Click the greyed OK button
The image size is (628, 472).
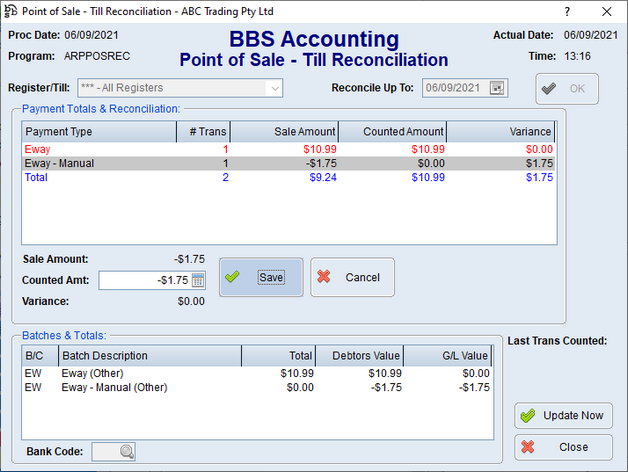[x=567, y=88]
